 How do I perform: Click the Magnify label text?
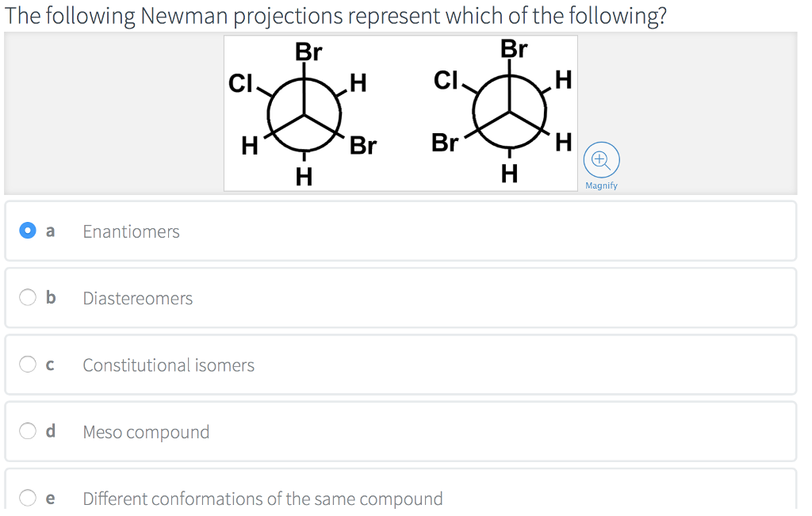click(601, 185)
